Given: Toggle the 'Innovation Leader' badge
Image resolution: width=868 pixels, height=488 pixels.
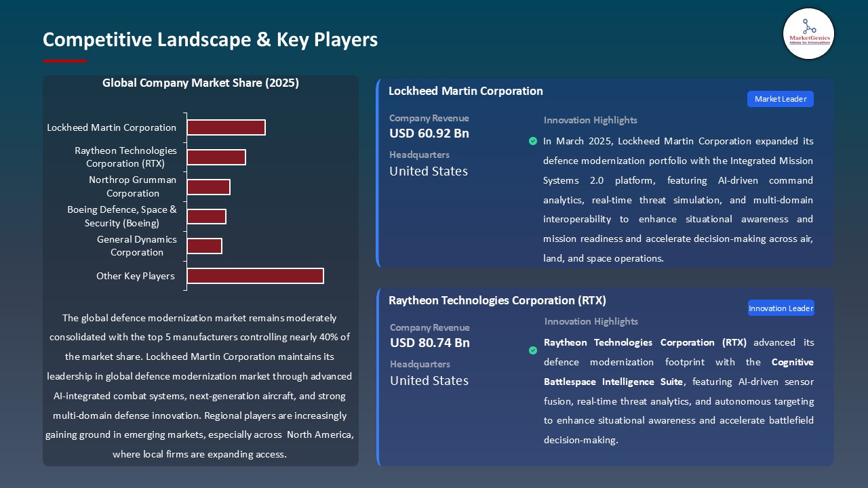Looking at the screenshot, I should [781, 308].
